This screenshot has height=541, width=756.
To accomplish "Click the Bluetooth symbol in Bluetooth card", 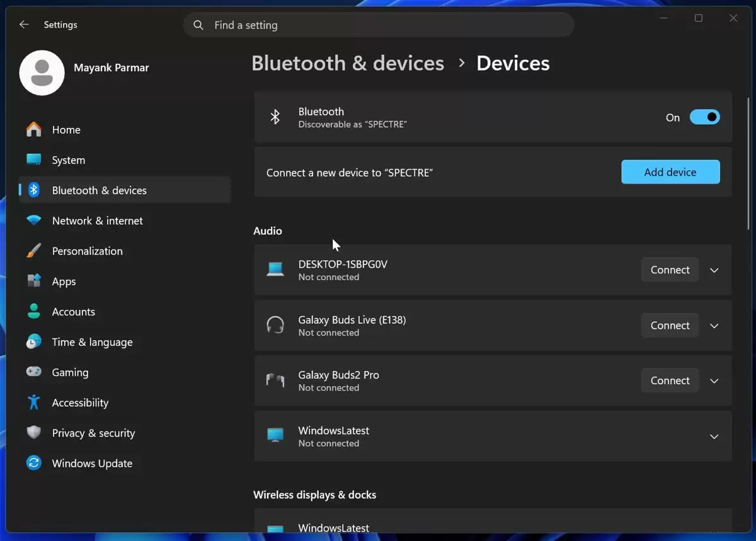I will point(275,117).
